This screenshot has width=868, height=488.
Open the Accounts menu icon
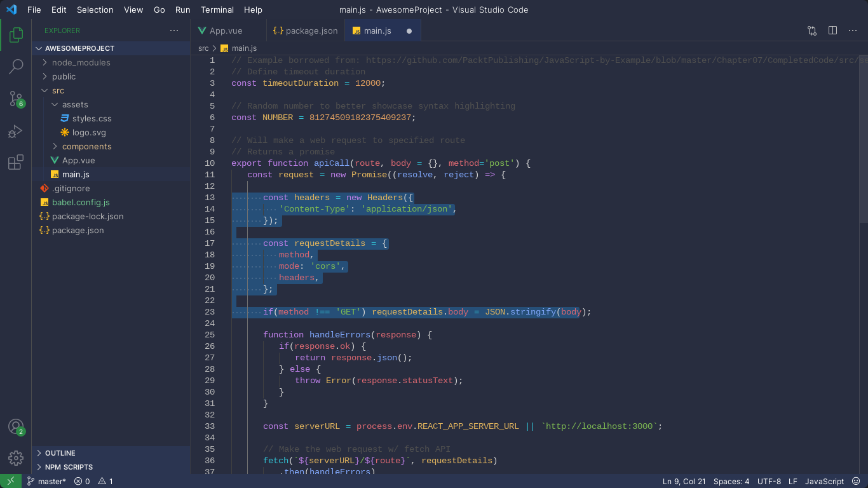pyautogui.click(x=16, y=427)
